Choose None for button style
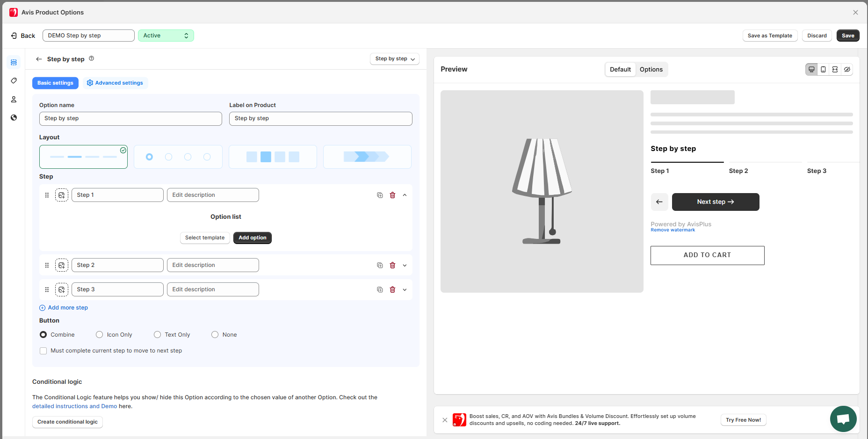 (x=215, y=335)
